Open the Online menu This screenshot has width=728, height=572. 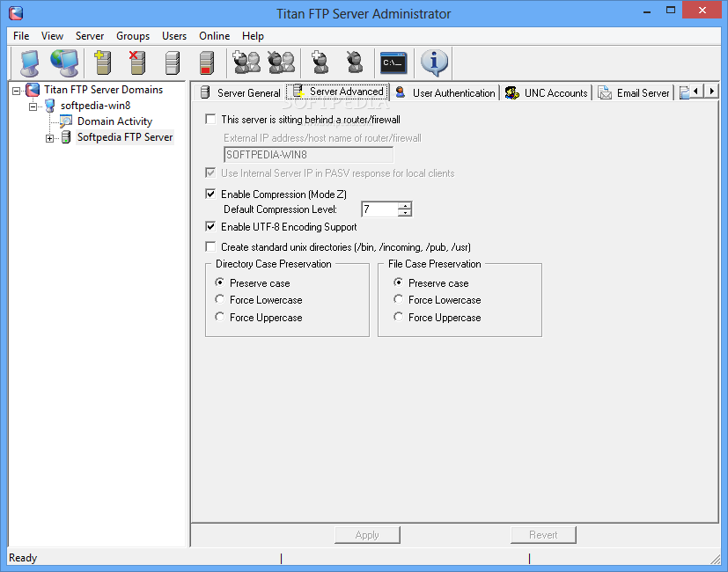215,36
